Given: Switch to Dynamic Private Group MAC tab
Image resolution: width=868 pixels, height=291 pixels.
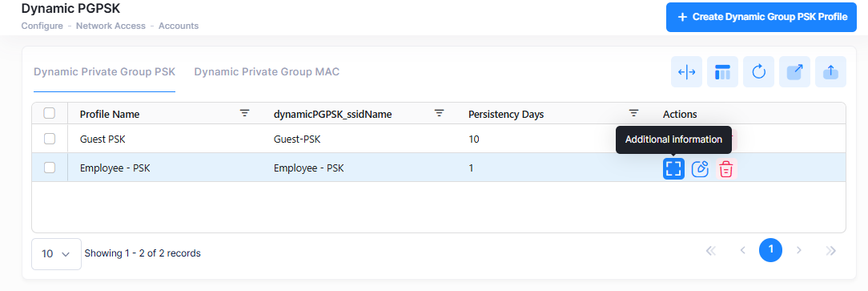Looking at the screenshot, I should [x=267, y=72].
